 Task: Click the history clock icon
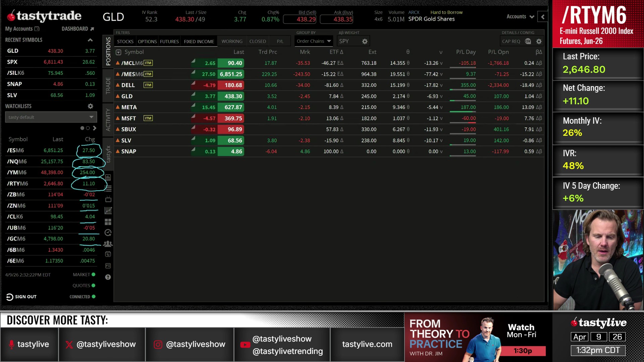coord(108,233)
